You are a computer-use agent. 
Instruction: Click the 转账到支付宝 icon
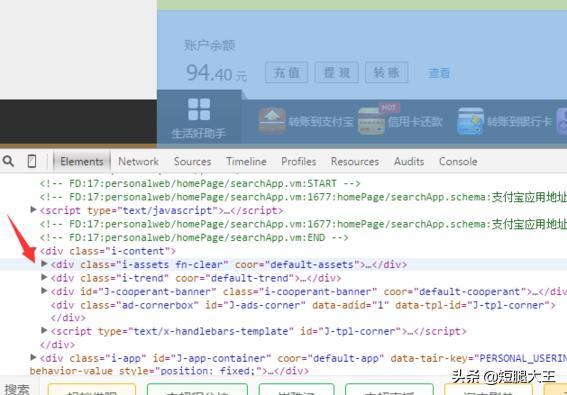pos(272,121)
